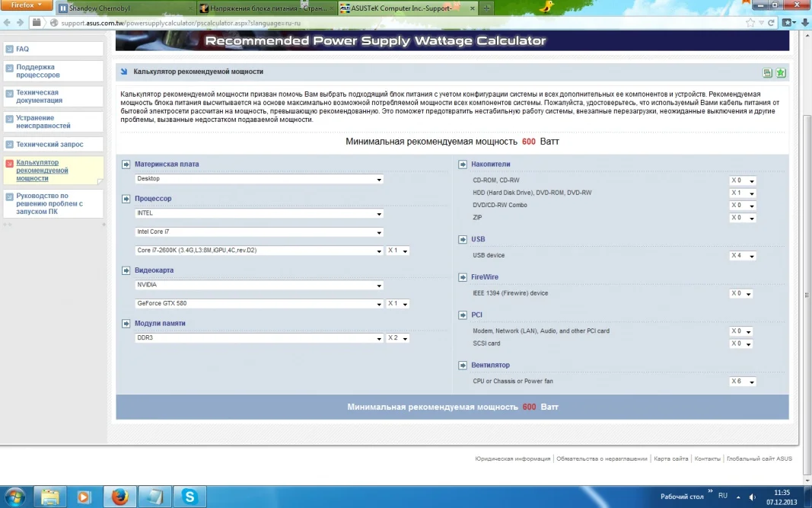Open the Технический запрос link
The height and width of the screenshot is (508, 812).
point(49,145)
